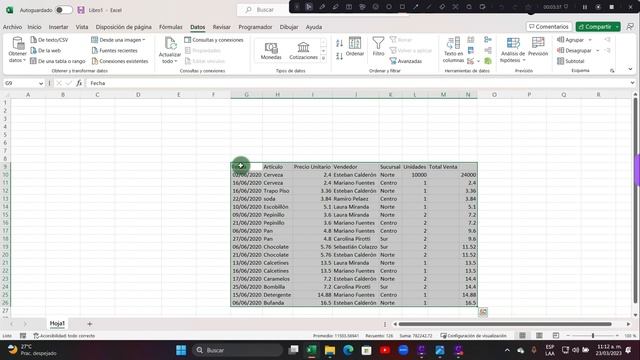Choose De una tabla o rango
Image resolution: width=640 pixels, height=360 pixels.
[x=58, y=61]
